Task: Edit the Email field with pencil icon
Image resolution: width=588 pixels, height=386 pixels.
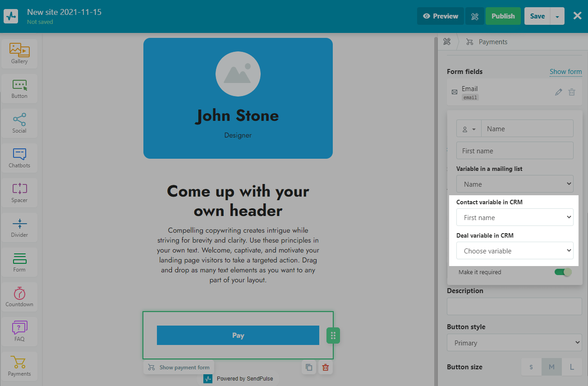Action: click(x=559, y=92)
